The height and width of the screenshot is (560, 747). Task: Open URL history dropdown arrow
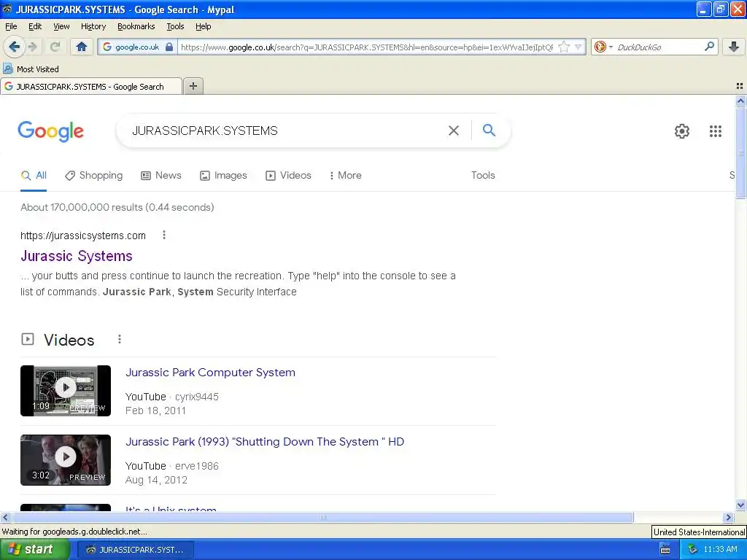pos(578,47)
